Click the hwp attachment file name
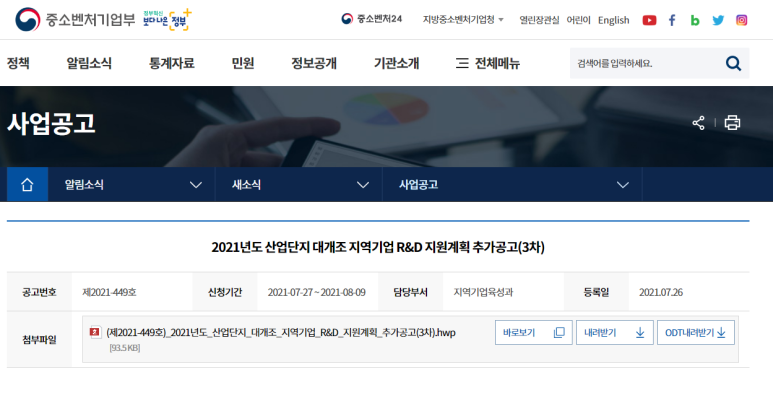This screenshot has width=773, height=411. tap(281, 333)
